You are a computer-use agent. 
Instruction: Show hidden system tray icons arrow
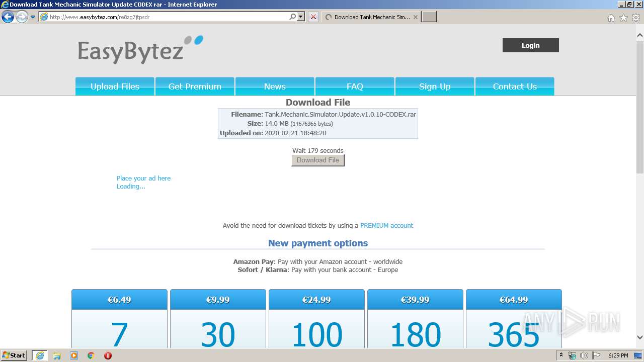coord(561,355)
